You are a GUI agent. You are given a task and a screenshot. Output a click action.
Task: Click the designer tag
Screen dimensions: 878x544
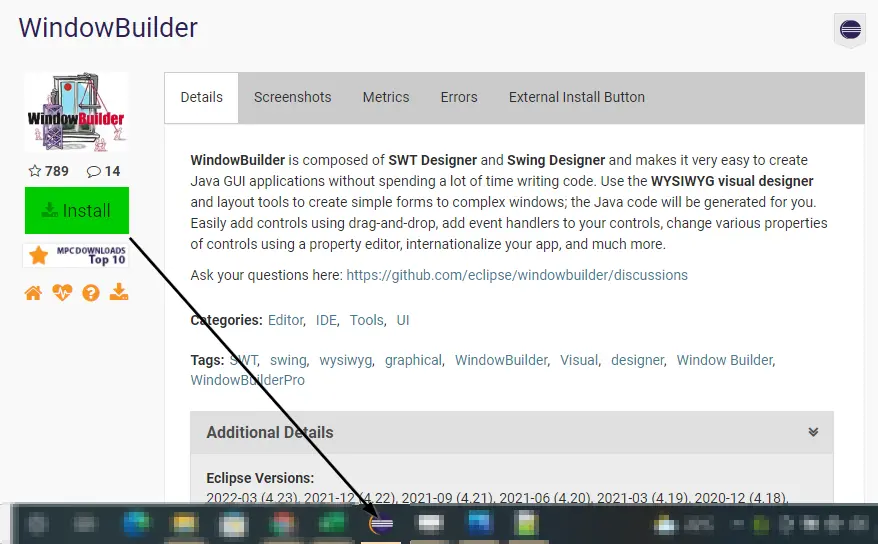click(637, 360)
